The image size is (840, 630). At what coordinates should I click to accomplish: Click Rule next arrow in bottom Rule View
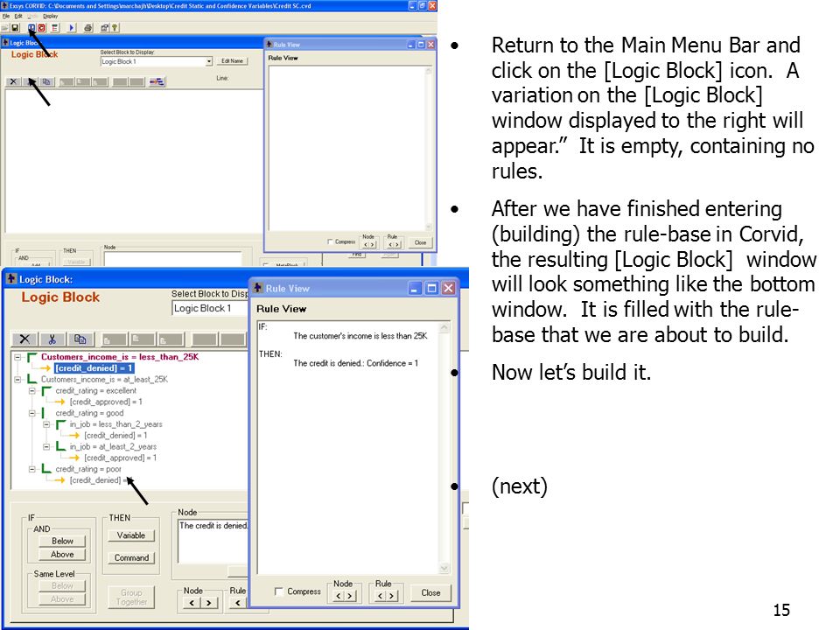pos(392,596)
